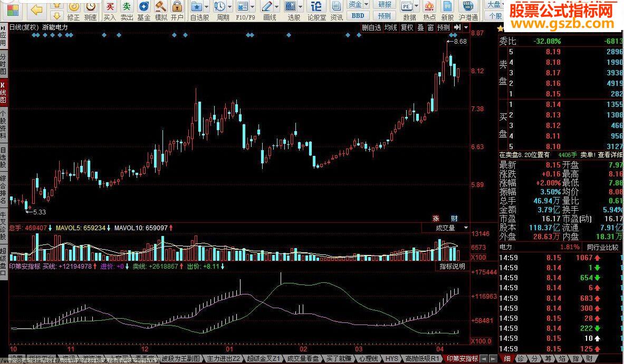
Task: Click the BBD toolbar button
Action: [x=358, y=15]
